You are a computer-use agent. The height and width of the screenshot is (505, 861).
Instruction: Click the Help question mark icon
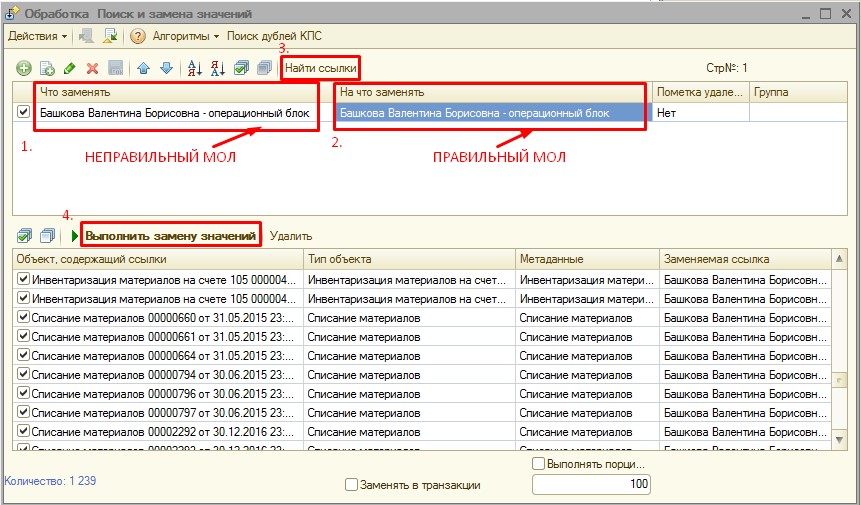point(138,36)
